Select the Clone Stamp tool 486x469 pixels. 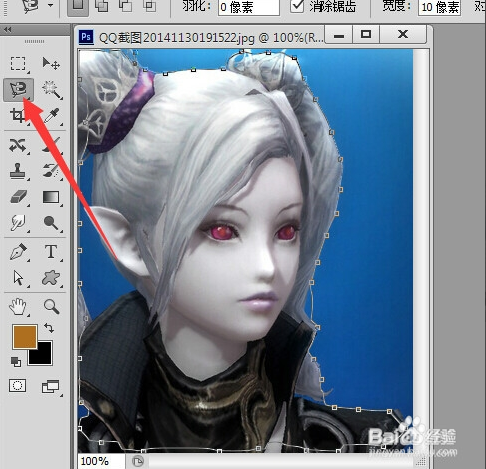[x=18, y=171]
